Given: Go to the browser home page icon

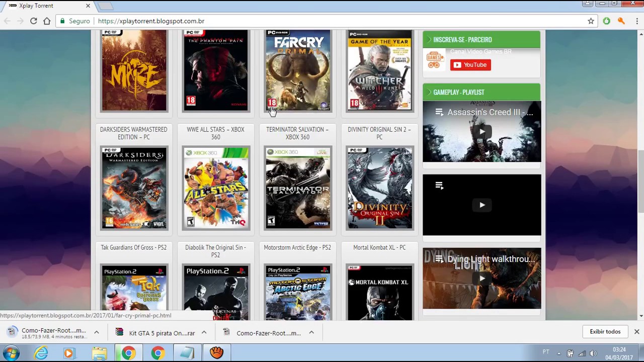Looking at the screenshot, I should point(47,21).
